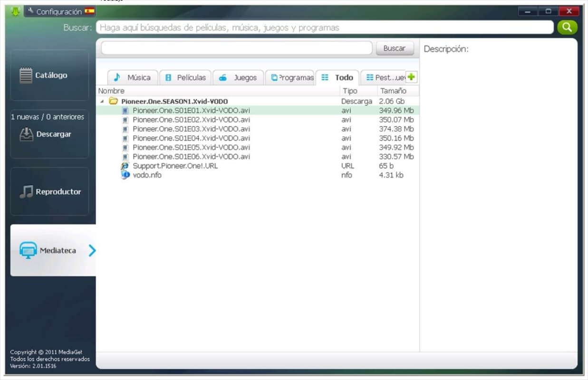Viewport: 588px width, 380px height.
Task: Switch to the Música tab
Action: pos(133,77)
